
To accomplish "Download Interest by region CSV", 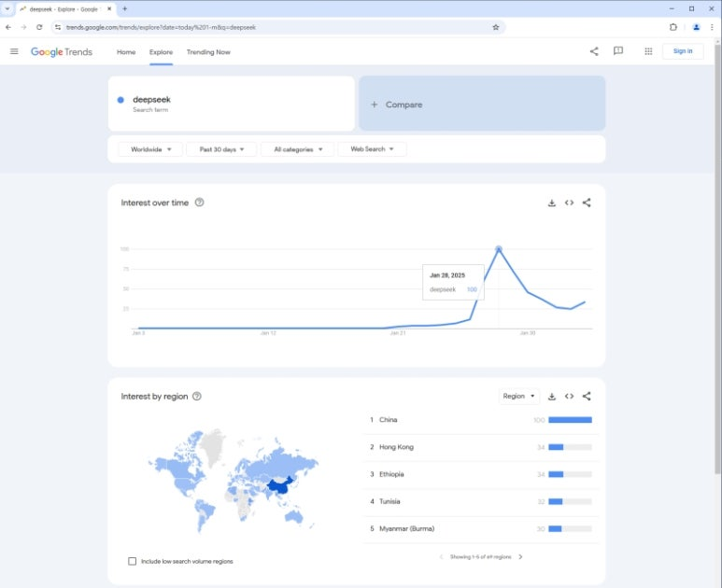I will coord(552,397).
